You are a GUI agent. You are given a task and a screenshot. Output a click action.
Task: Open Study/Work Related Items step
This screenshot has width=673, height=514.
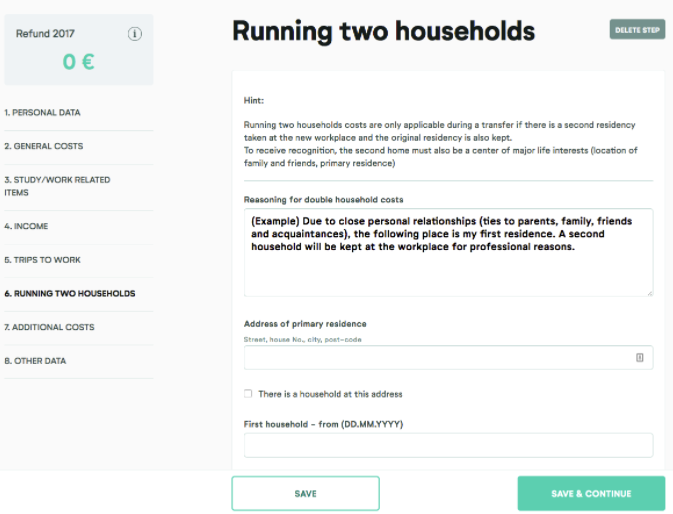(x=57, y=186)
